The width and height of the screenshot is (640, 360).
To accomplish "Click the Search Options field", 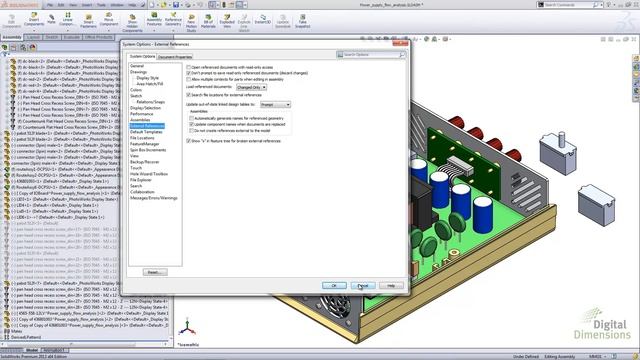I will point(371,55).
